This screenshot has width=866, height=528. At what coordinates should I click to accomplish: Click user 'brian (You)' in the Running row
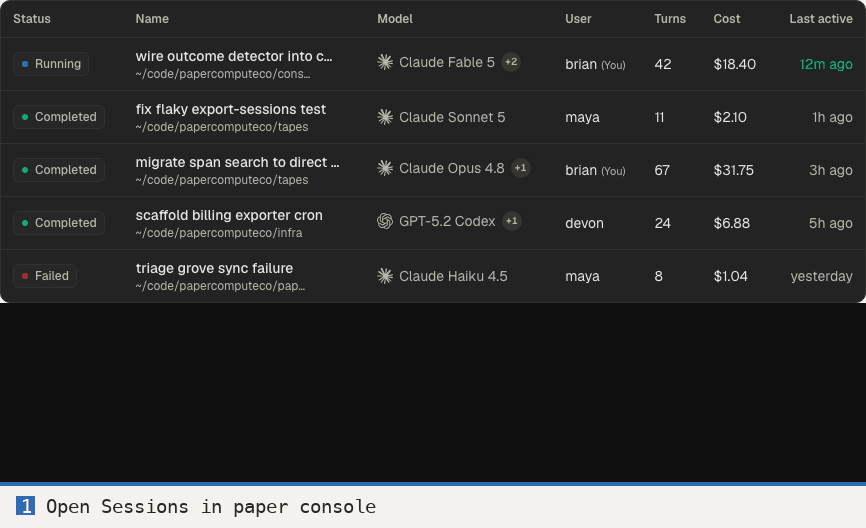(595, 65)
